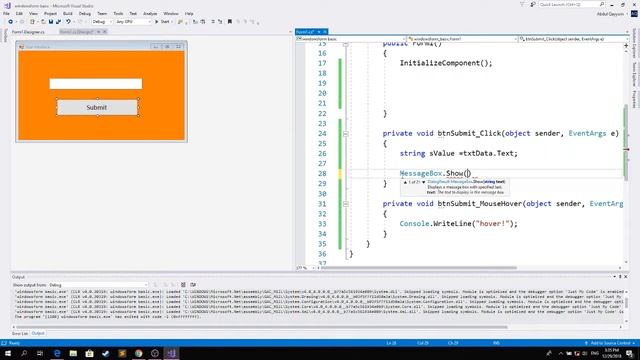Click Add to Source Control in the status bar

coord(610,343)
